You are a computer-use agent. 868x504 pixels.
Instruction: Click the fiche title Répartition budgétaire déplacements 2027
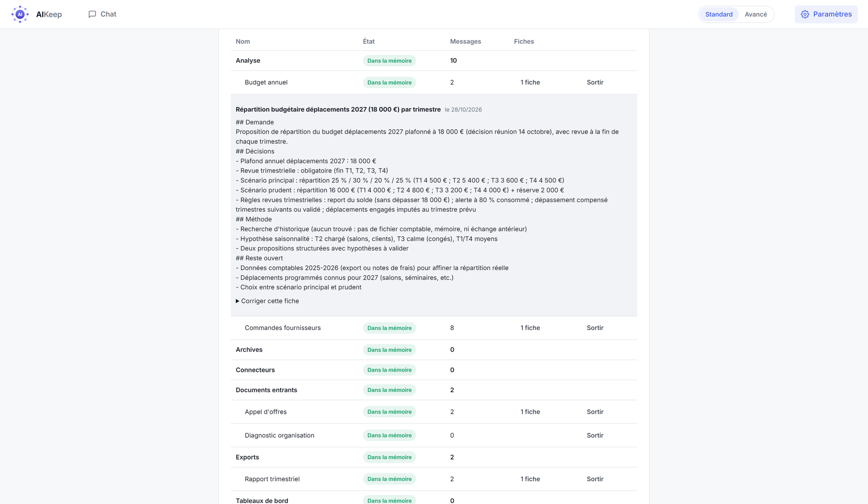pos(338,109)
